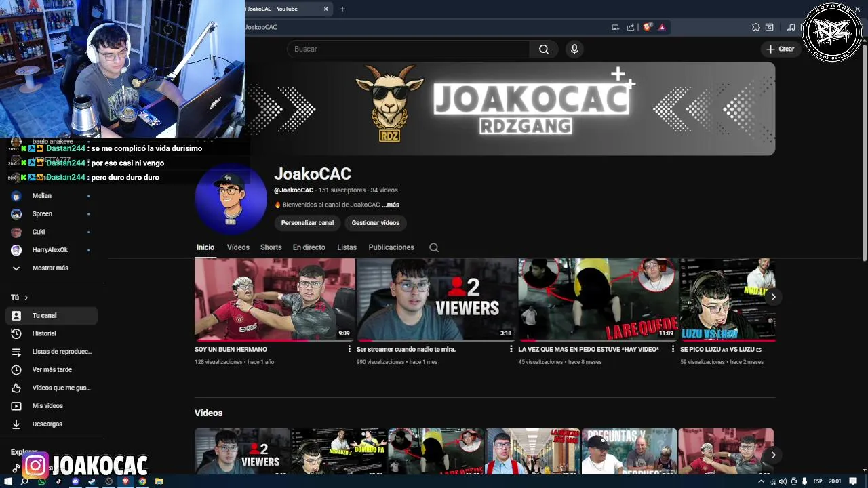Open the Publicaciones tab
This screenshot has width=868, height=488.
tap(391, 247)
